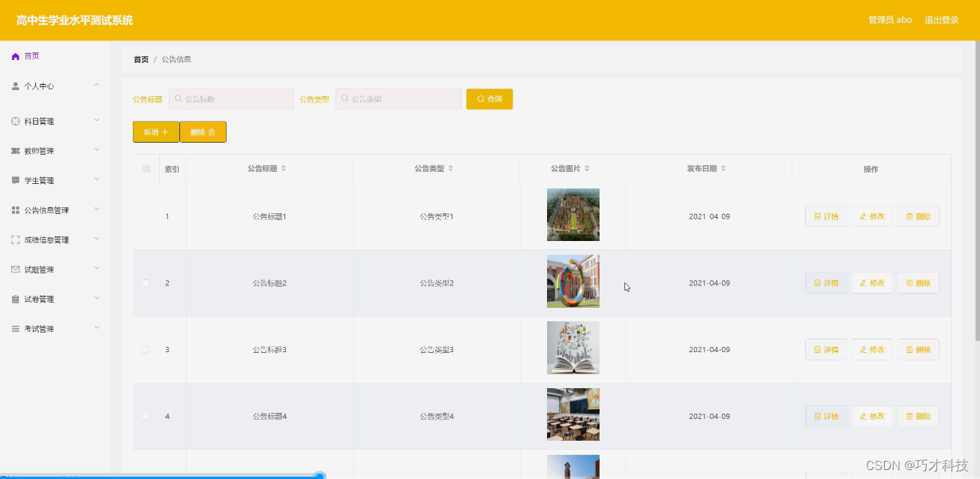Image resolution: width=980 pixels, height=479 pixels.
Task: Click the clipboard icon beside 试卷管理
Action: tap(16, 299)
